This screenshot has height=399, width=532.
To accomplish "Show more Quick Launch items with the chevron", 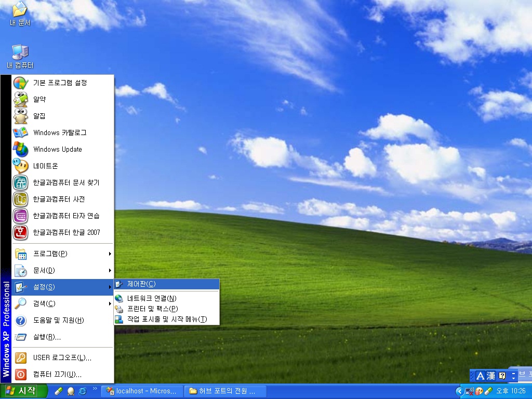I will pos(95,389).
